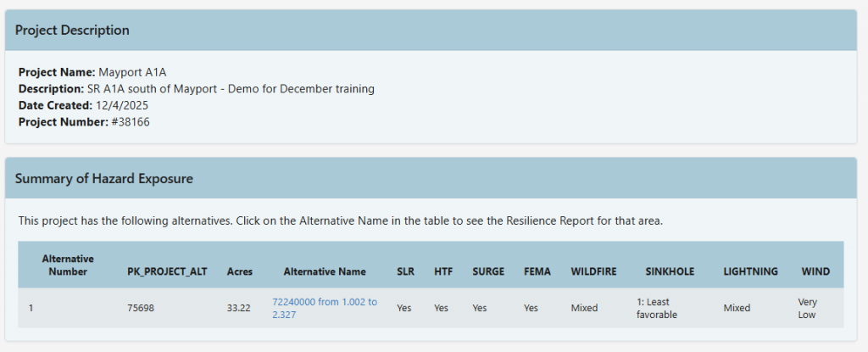Select the LIGHTNING column header
This screenshot has width=868, height=352.
pos(750,271)
